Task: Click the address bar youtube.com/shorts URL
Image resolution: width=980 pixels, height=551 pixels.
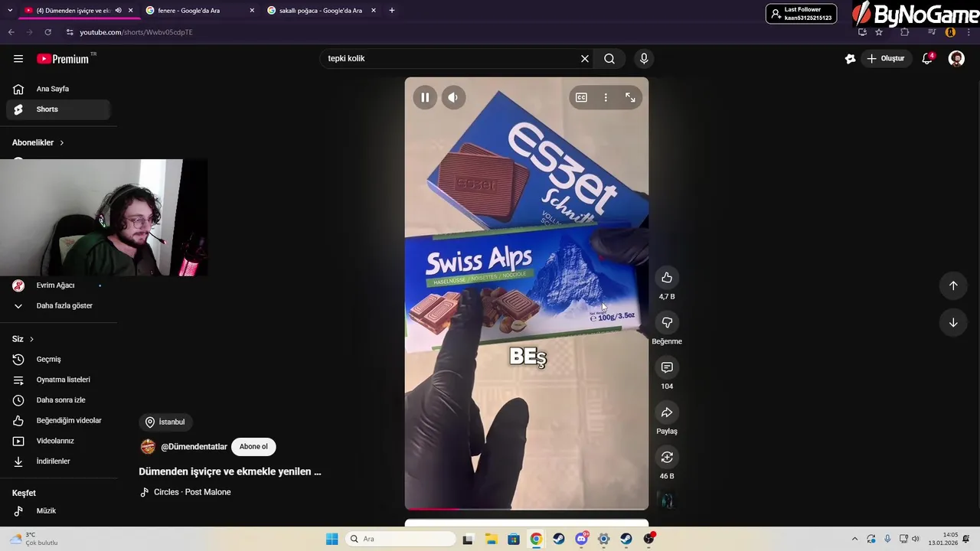Action: [136, 32]
